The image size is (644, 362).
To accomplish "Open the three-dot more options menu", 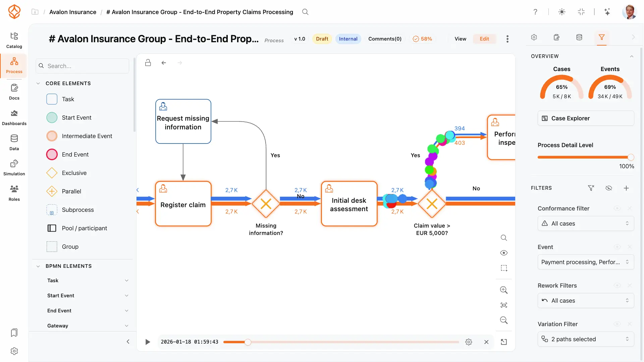I will point(507,39).
